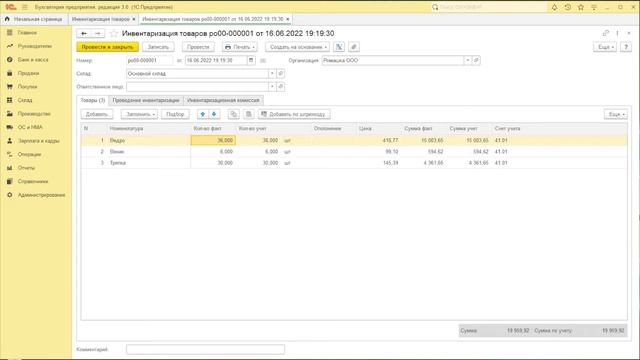Open the Заполнить dropdown
The height and width of the screenshot is (360, 640).
point(139,114)
